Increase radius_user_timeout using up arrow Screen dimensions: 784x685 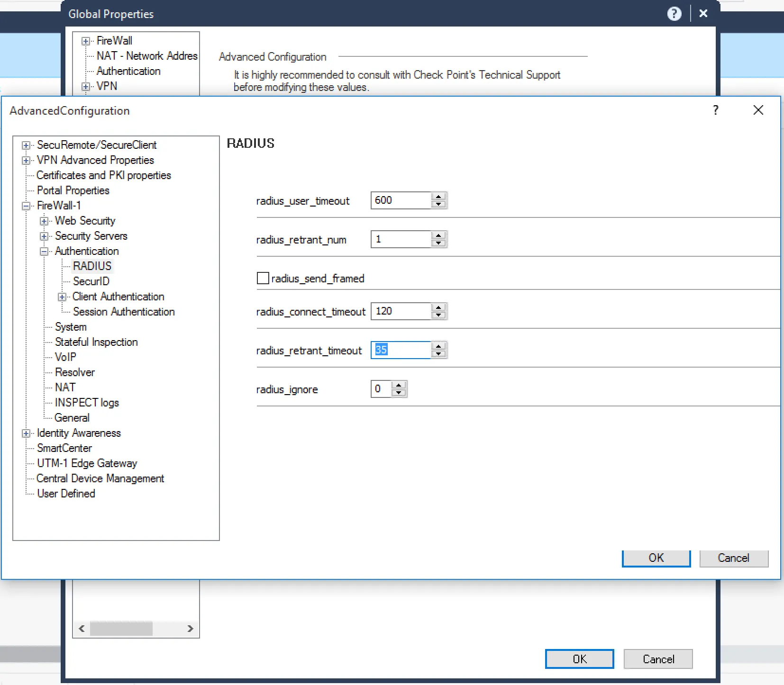pos(438,197)
